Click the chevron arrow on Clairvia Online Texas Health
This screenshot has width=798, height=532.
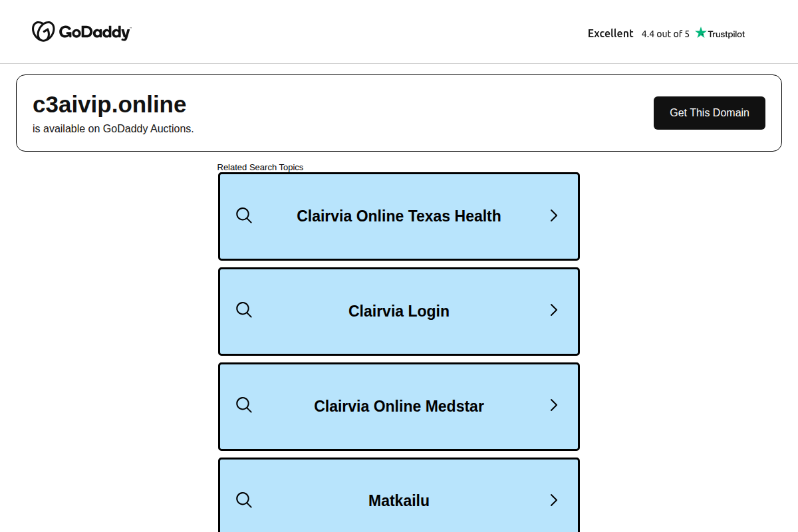point(554,215)
